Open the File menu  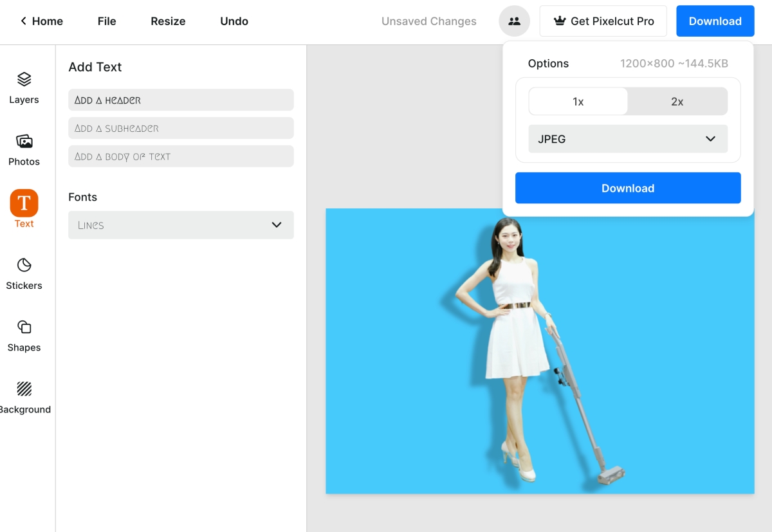107,21
